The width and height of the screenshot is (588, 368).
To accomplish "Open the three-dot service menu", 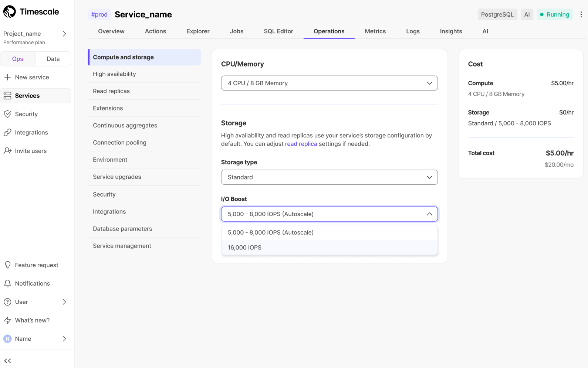I will 581,14.
